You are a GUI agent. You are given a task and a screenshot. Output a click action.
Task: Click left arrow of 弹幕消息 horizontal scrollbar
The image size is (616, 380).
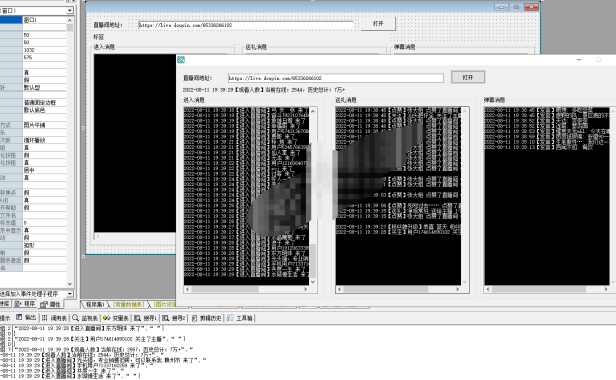coord(488,289)
